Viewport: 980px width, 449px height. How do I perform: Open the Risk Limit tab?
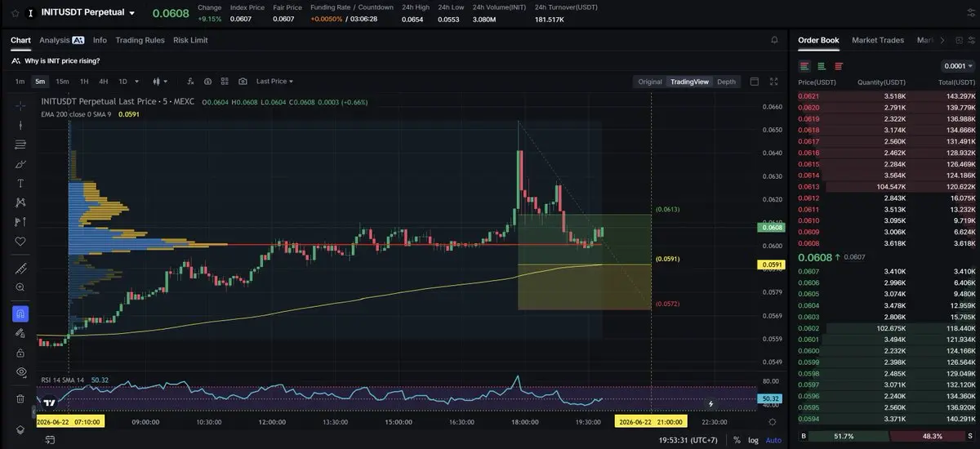(190, 40)
